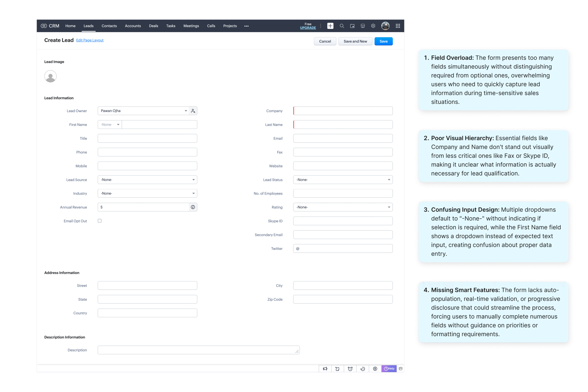This screenshot has height=392, width=588.
Task: Open the calendar icon in the top bar
Action: tap(352, 26)
